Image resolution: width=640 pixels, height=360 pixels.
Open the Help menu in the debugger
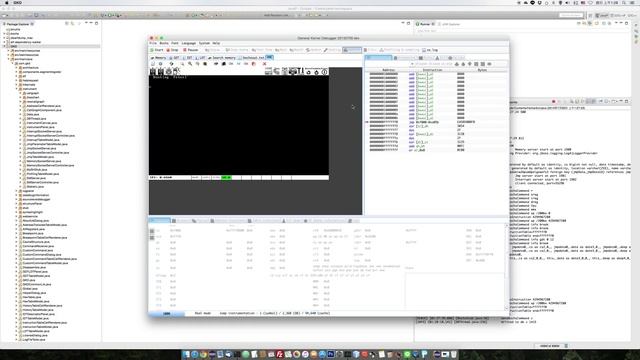(216, 43)
